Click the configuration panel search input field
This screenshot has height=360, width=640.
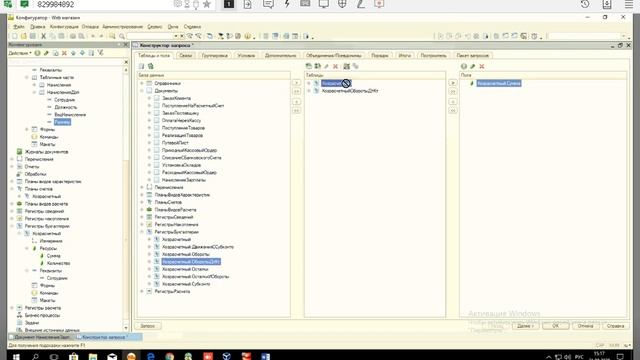(65, 62)
